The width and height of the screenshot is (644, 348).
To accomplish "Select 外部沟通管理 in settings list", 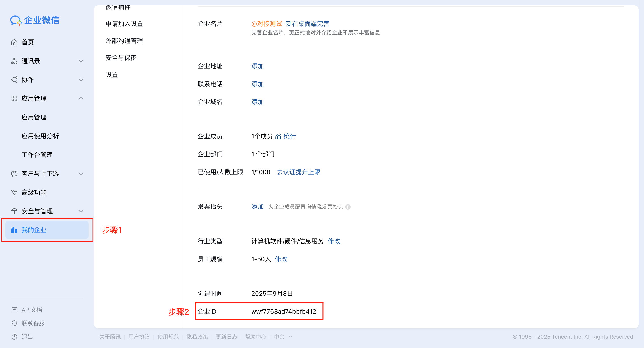I will point(124,41).
